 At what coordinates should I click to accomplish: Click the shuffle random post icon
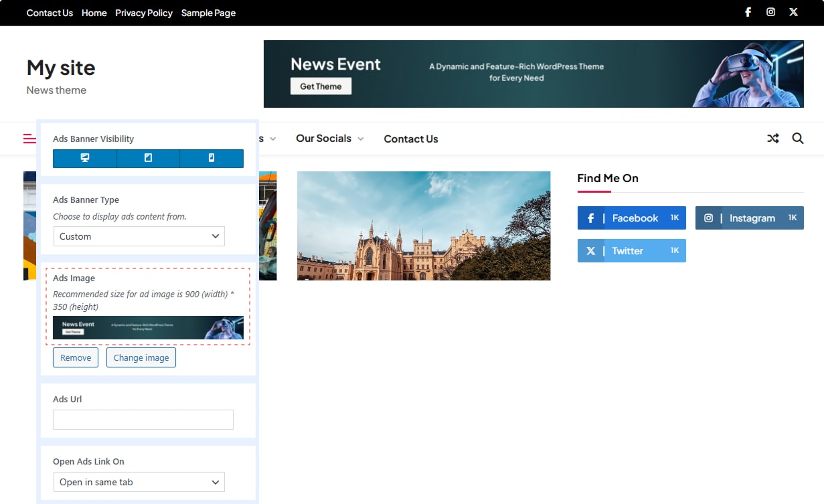(x=773, y=139)
